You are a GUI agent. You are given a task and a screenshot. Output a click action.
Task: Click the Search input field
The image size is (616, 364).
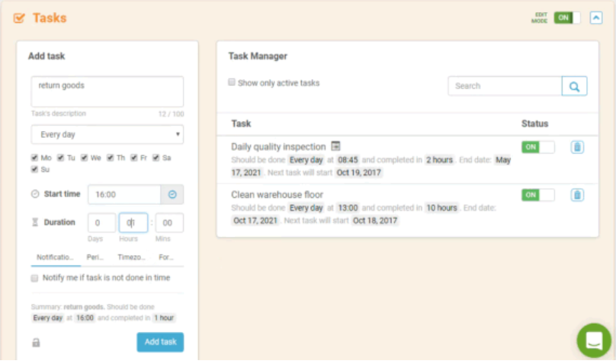505,86
